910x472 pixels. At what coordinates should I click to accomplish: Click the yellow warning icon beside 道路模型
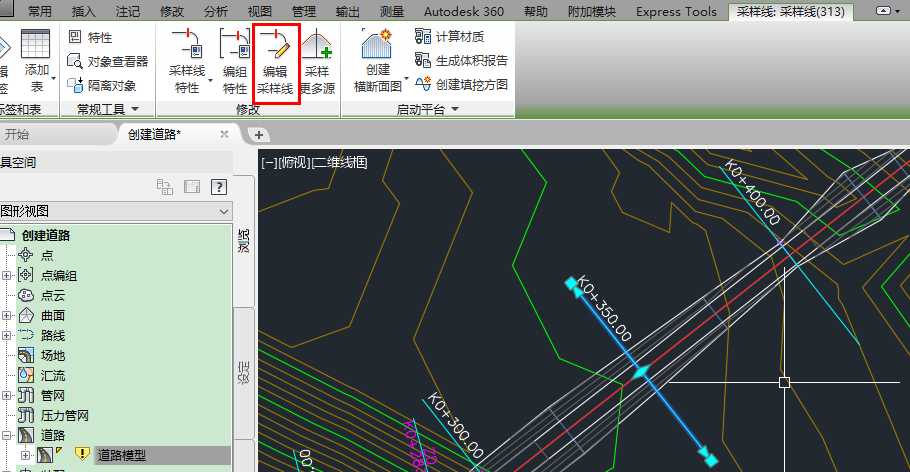82,453
